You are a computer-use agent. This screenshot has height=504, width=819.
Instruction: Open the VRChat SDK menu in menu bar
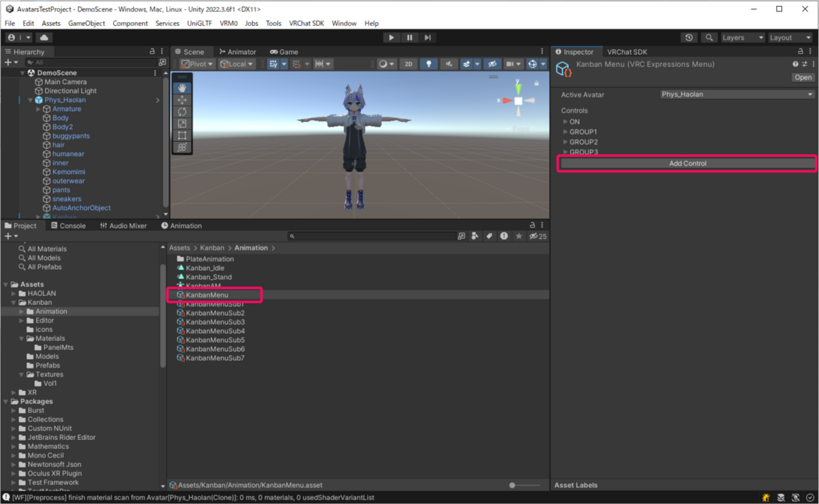coord(306,23)
